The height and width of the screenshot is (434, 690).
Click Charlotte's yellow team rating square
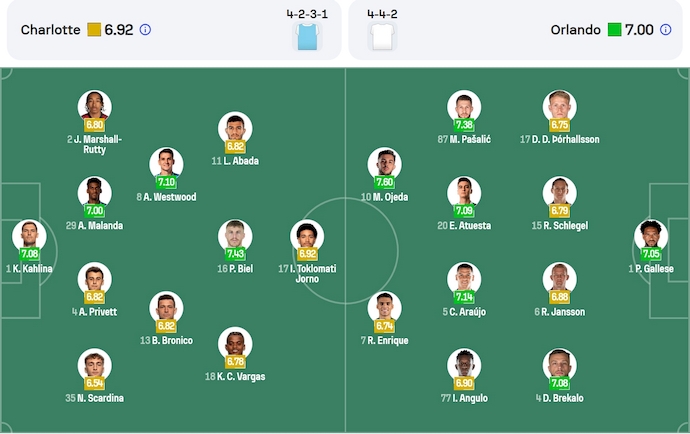(93, 30)
